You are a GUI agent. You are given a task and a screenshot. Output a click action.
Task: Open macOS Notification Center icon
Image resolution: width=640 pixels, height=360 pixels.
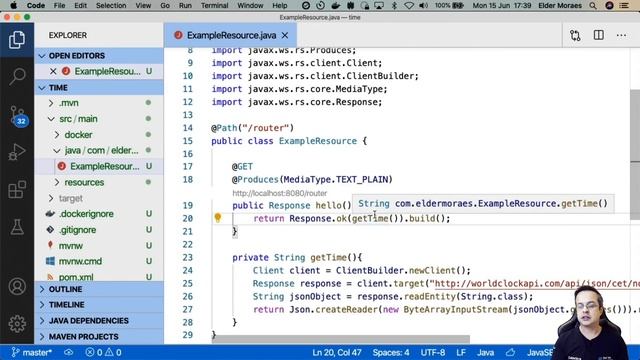624,6
